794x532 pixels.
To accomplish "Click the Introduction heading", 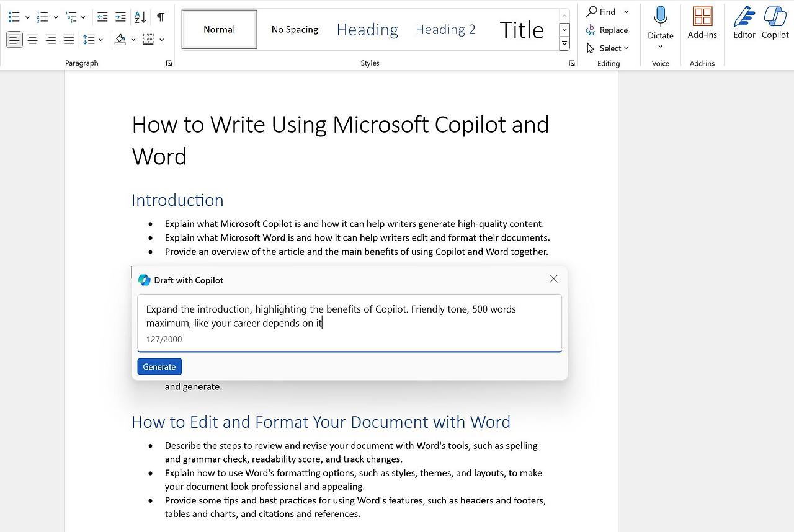I will (177, 200).
